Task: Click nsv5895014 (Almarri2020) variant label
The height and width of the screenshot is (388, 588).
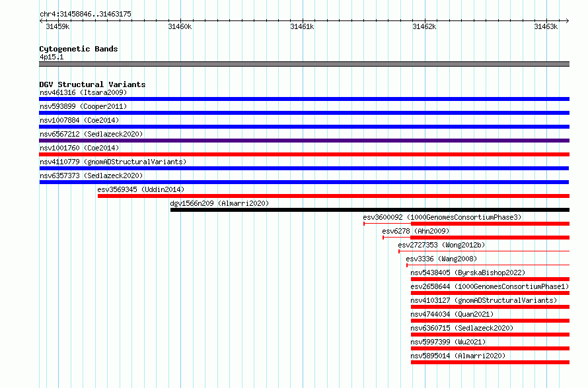Action: tap(458, 356)
